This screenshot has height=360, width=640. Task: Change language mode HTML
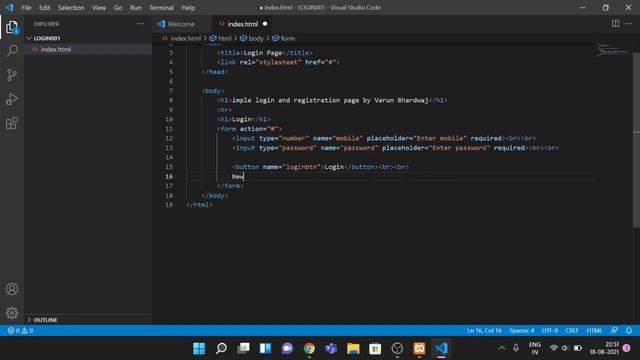point(594,331)
